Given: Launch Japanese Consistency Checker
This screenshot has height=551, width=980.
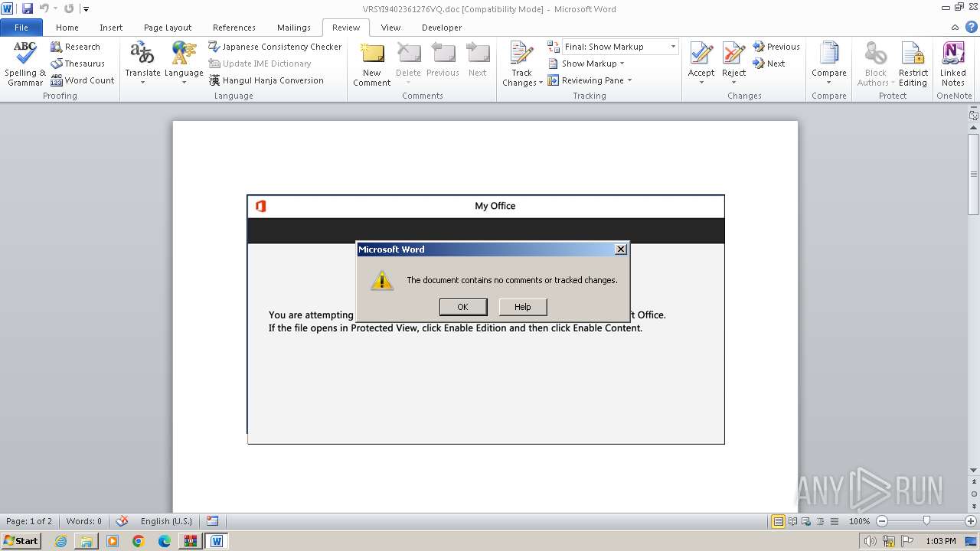Looking at the screenshot, I should [x=275, y=47].
